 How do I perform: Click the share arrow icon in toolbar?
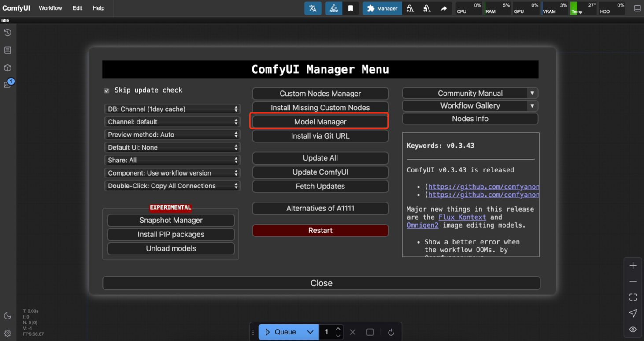click(444, 8)
